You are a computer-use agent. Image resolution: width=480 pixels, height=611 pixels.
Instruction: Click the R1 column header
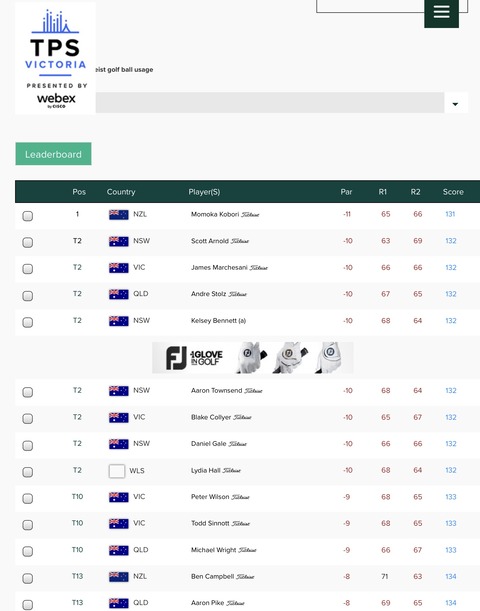(383, 192)
